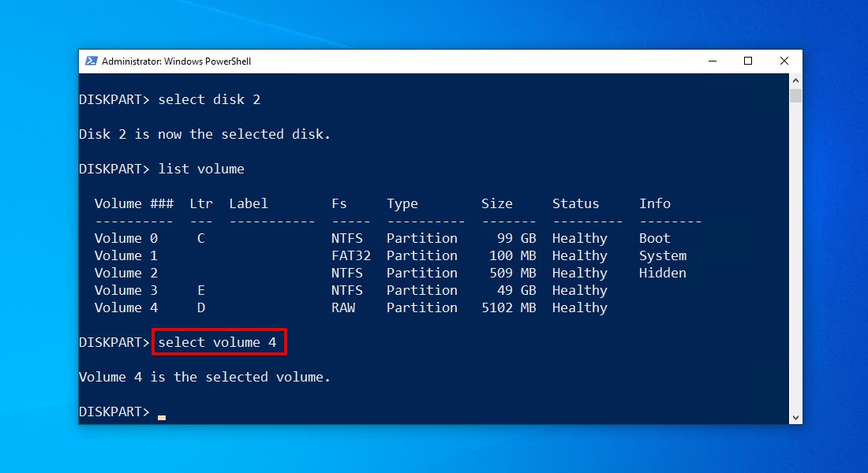Viewport: 868px width, 473px height.
Task: Click the 'Administrator: Windows PowerShell' title text
Action: [x=176, y=61]
